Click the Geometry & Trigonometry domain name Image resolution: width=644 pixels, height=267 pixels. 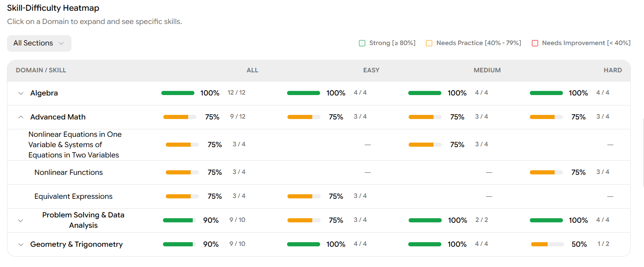[x=77, y=245]
